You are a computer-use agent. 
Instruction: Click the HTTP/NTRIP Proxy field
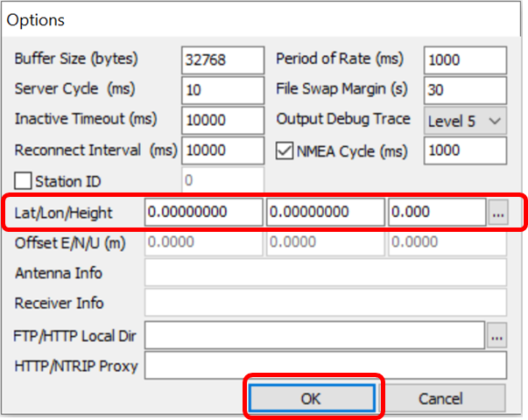pyautogui.click(x=325, y=366)
